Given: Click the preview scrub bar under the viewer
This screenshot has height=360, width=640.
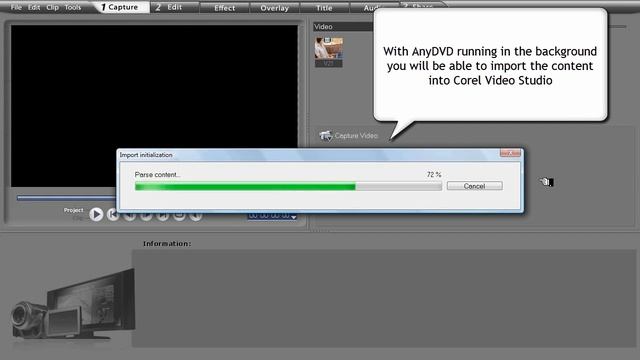Looking at the screenshot, I should pyautogui.click(x=67, y=198).
